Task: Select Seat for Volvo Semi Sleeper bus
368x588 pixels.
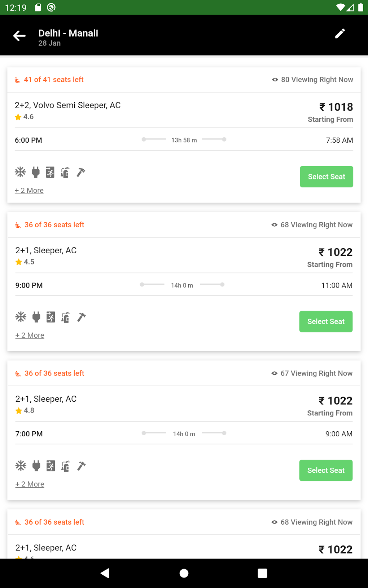Action: coord(327,177)
